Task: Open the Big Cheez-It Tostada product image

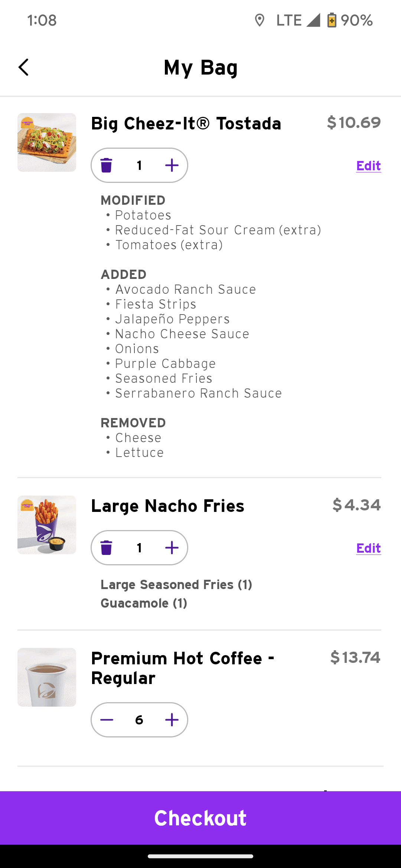Action: 47,142
